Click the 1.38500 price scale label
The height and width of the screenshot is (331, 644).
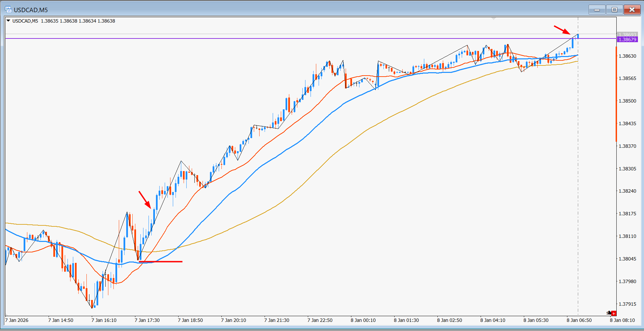click(627, 101)
